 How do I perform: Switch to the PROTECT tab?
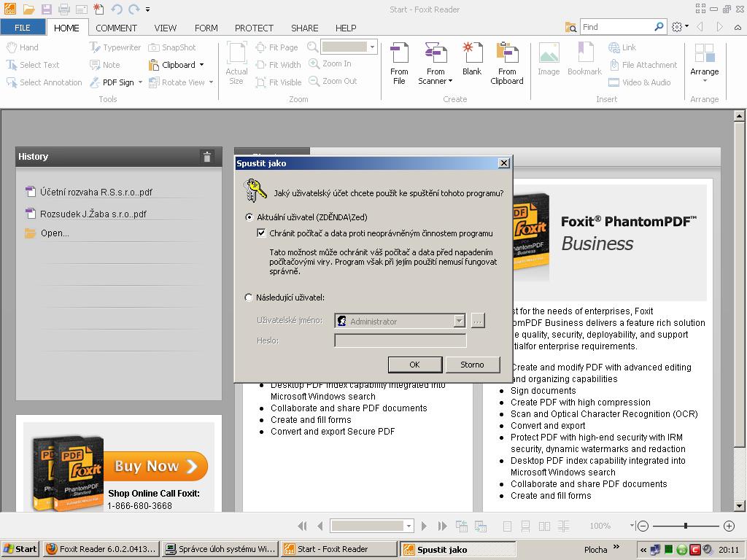(254, 28)
